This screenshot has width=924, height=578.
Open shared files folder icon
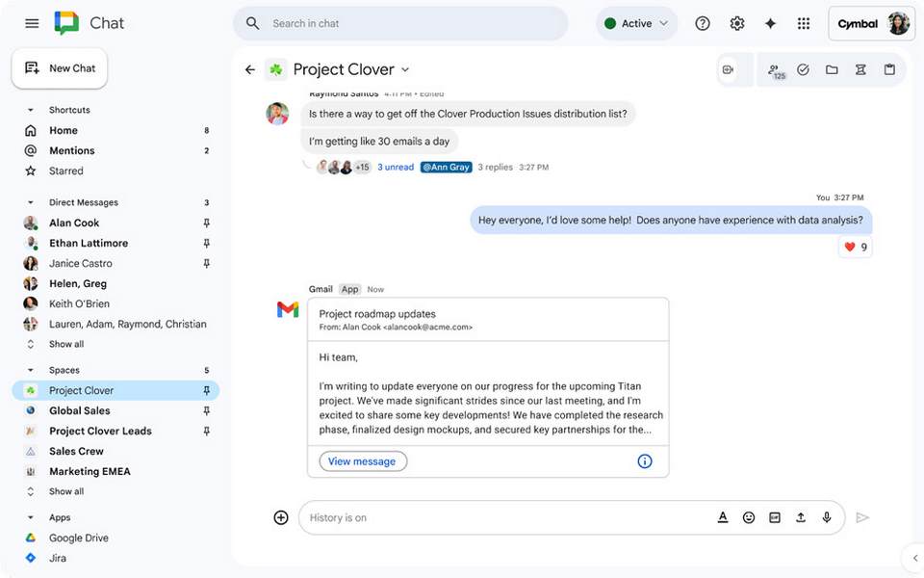click(832, 69)
